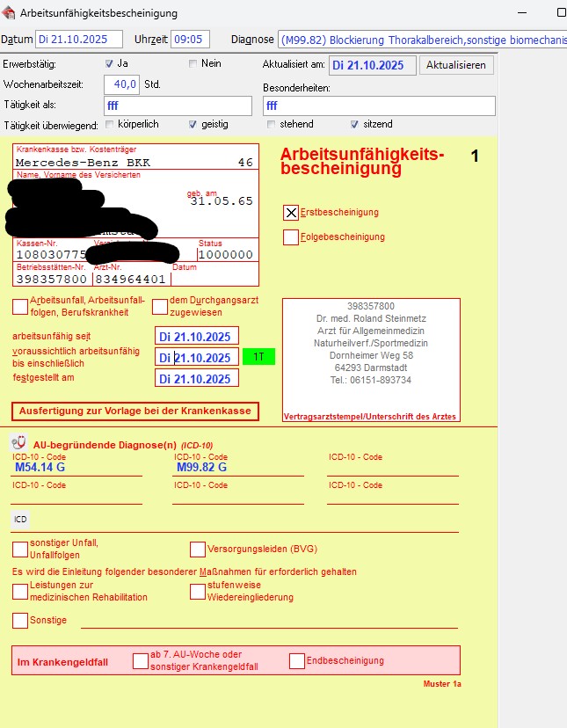Image resolution: width=567 pixels, height=728 pixels.
Task: Click the arbeitsunfähig seit date field
Action: tap(197, 337)
